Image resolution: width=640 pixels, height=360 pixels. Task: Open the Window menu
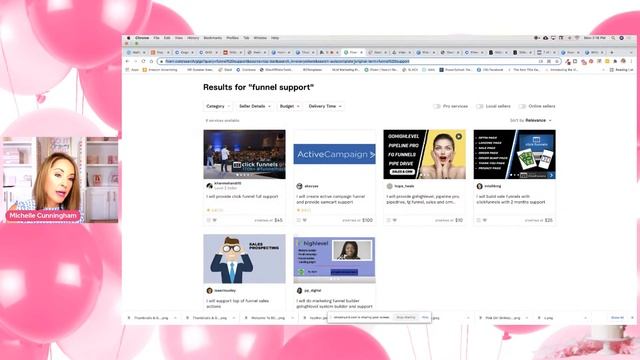point(260,38)
